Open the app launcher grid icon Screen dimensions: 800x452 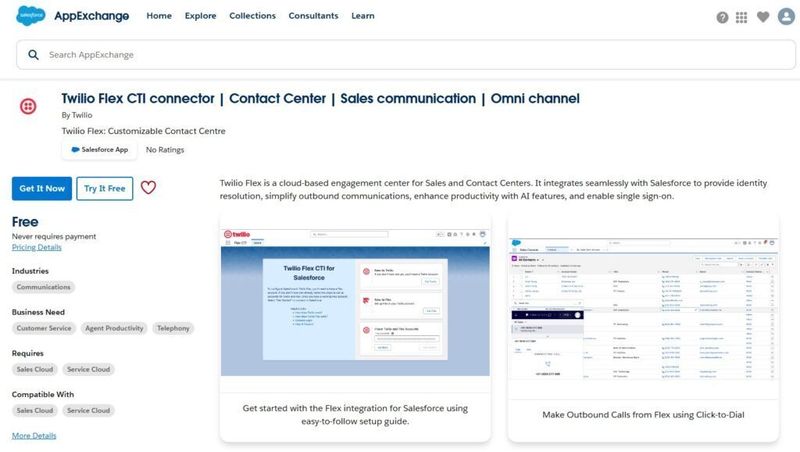[x=741, y=18]
